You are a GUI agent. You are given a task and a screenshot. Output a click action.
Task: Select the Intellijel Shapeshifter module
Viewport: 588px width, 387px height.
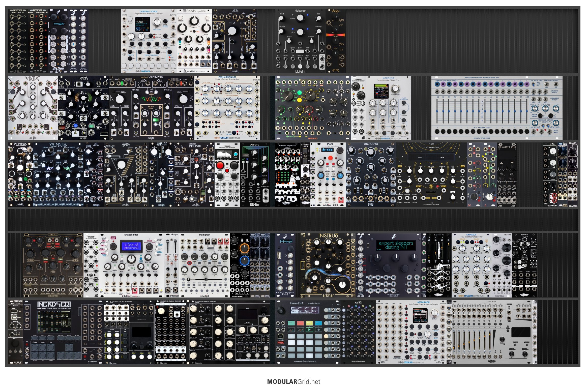point(131,265)
